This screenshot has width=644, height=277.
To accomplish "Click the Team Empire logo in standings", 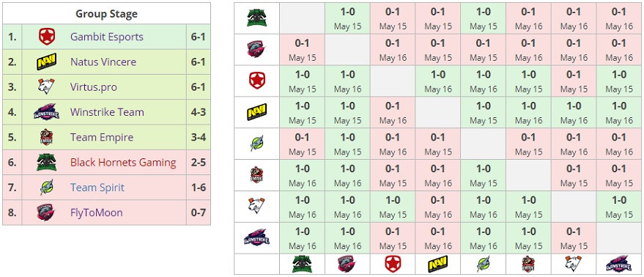I will tap(46, 137).
